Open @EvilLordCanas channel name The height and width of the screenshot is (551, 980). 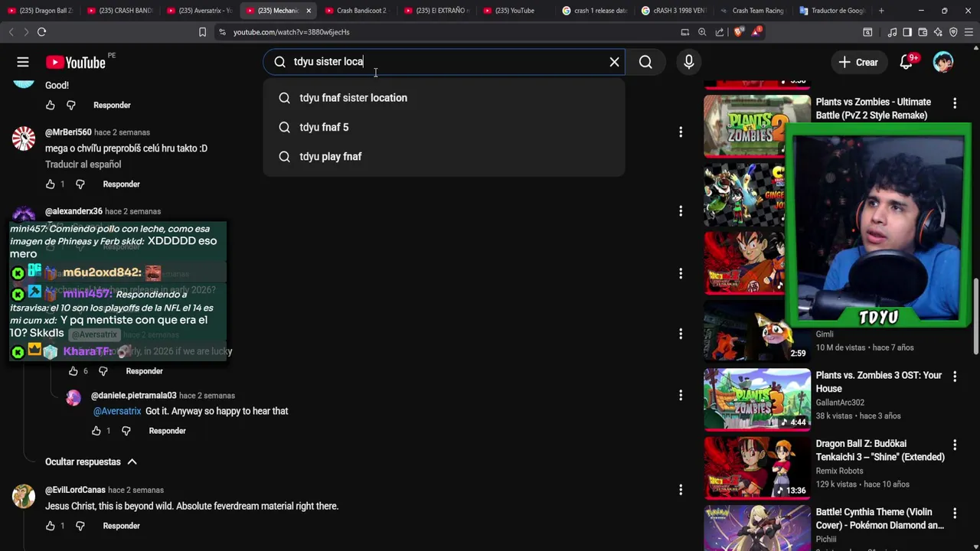coord(75,490)
